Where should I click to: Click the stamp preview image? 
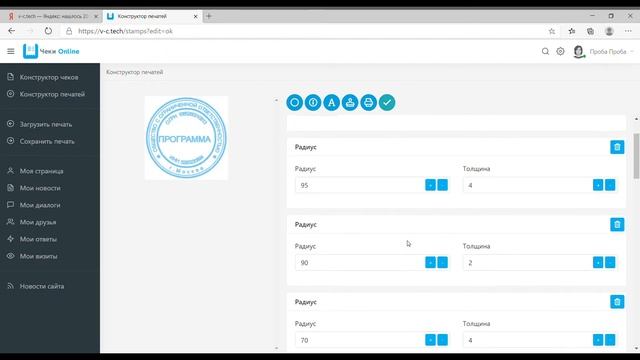pos(187,138)
